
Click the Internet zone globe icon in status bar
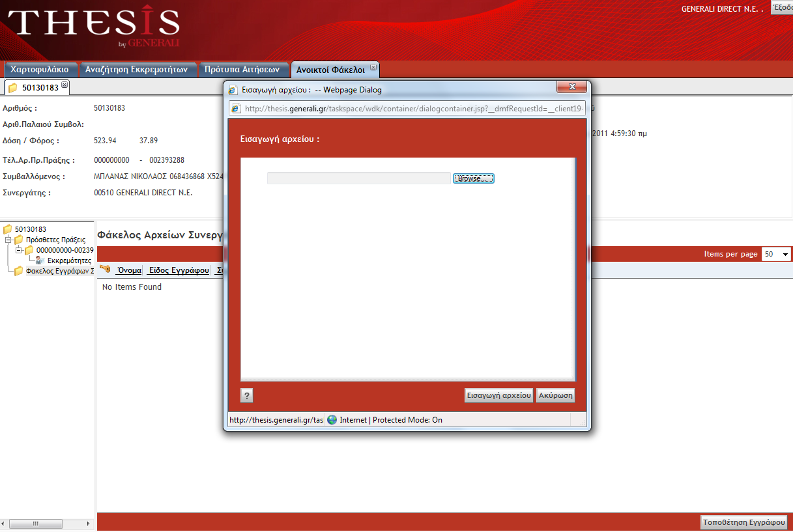tap(332, 420)
